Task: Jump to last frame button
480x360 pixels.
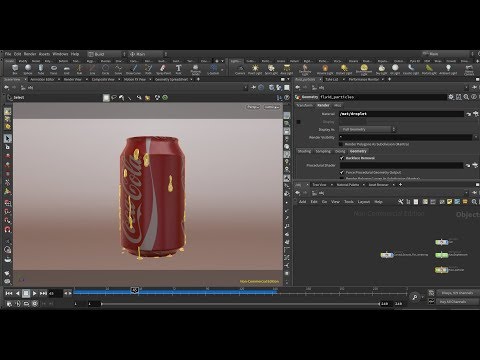Action: pos(43,293)
